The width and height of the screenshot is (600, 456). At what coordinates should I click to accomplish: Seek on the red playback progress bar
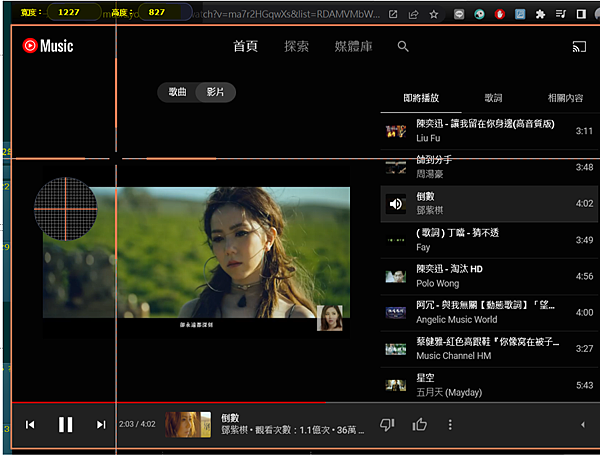306,402
